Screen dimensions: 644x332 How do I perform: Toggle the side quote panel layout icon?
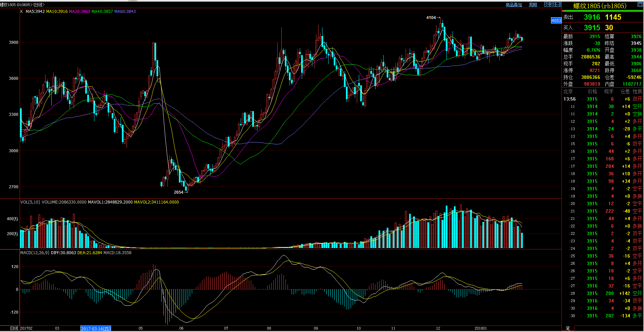tap(558, 4)
